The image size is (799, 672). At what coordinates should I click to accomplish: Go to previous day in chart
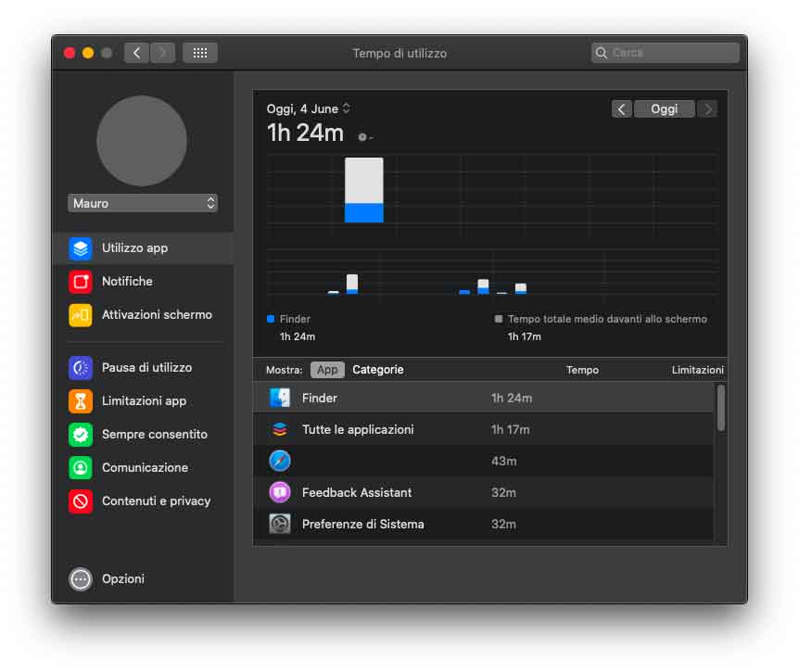click(x=621, y=109)
